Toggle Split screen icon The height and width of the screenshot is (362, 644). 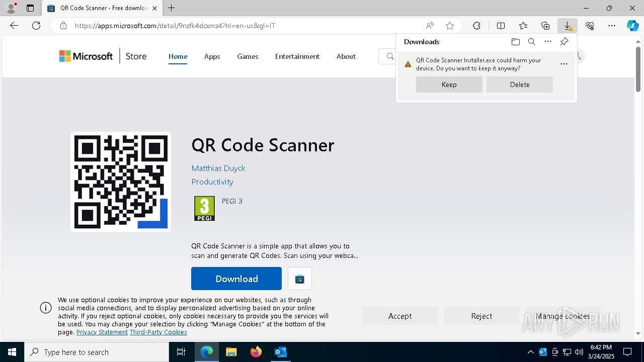tap(501, 26)
